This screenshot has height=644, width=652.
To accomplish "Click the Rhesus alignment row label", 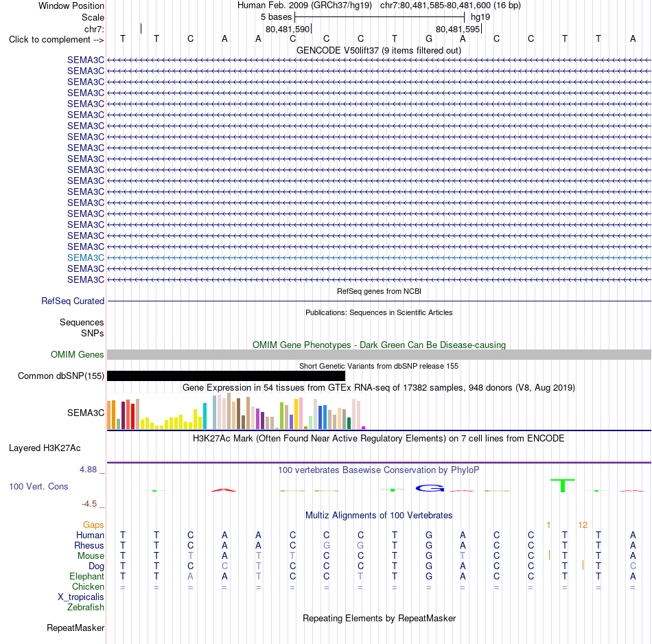I will [89, 545].
